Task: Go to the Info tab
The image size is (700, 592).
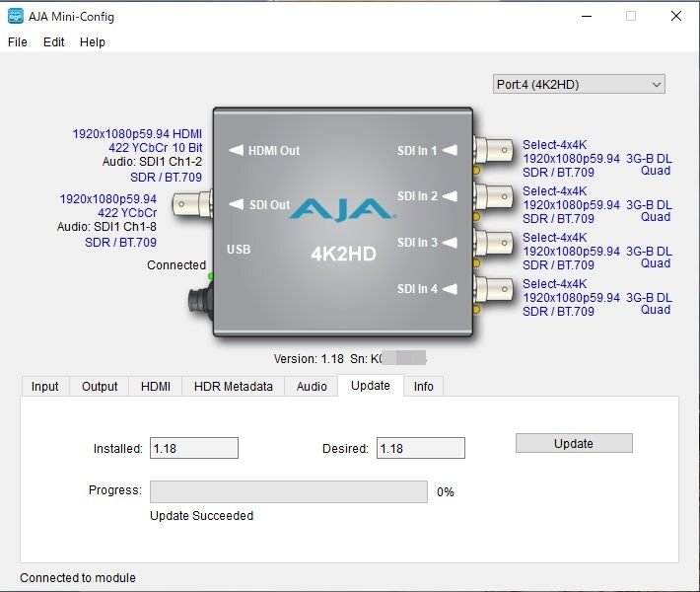Action: 423,387
